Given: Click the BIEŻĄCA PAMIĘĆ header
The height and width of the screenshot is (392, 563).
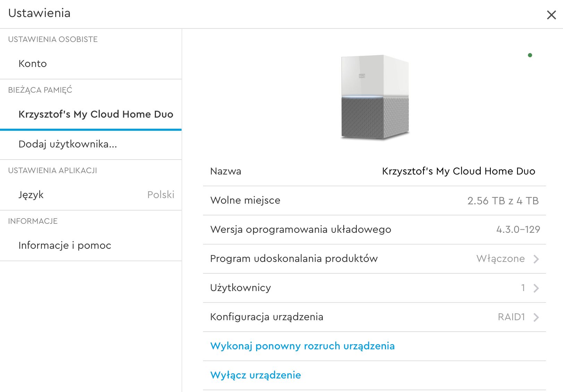Looking at the screenshot, I should (x=40, y=90).
